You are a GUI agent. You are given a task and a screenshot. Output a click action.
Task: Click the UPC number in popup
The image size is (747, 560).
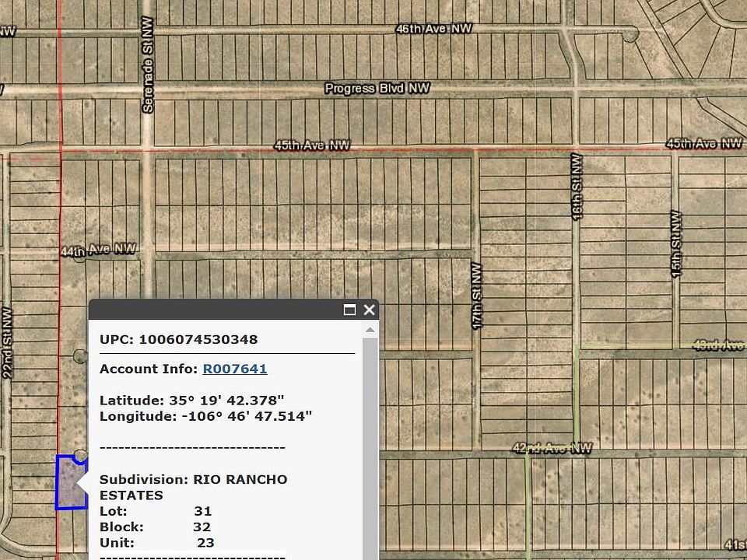click(198, 339)
